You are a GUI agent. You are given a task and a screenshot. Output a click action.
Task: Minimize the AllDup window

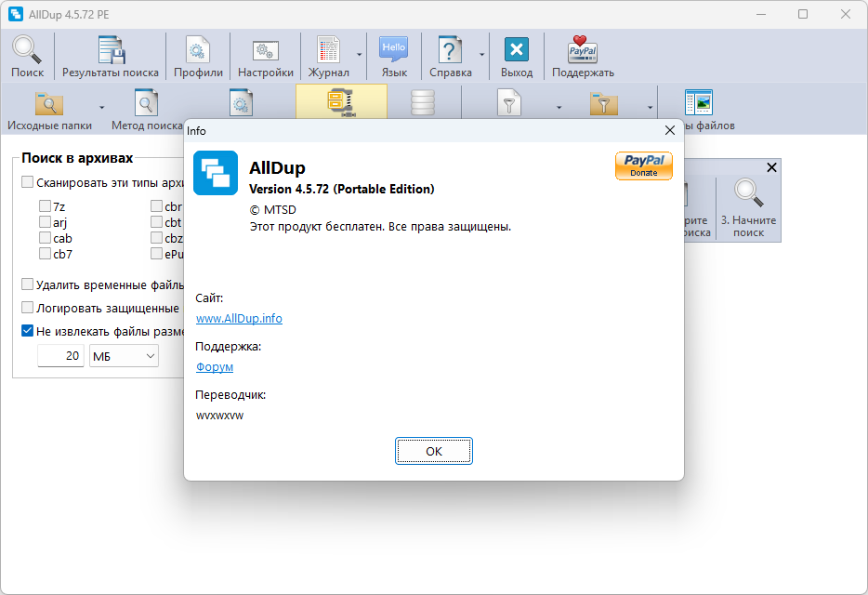click(761, 14)
